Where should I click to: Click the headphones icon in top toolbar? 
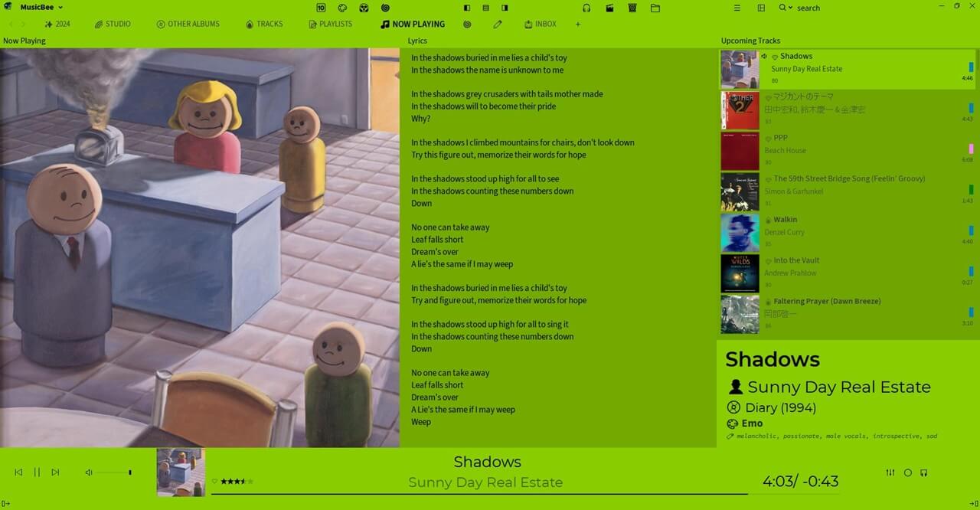coord(586,8)
